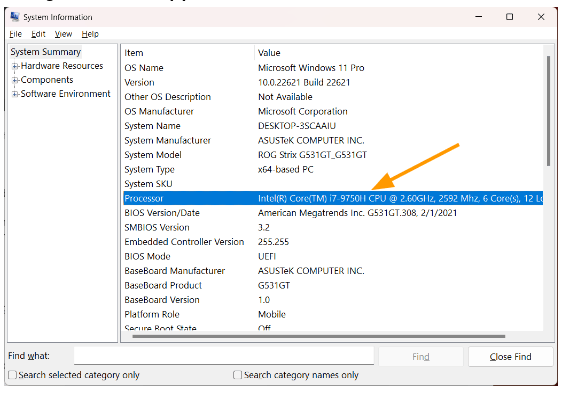Select the Embedded Controller Version row
565x394 pixels.
(x=333, y=242)
